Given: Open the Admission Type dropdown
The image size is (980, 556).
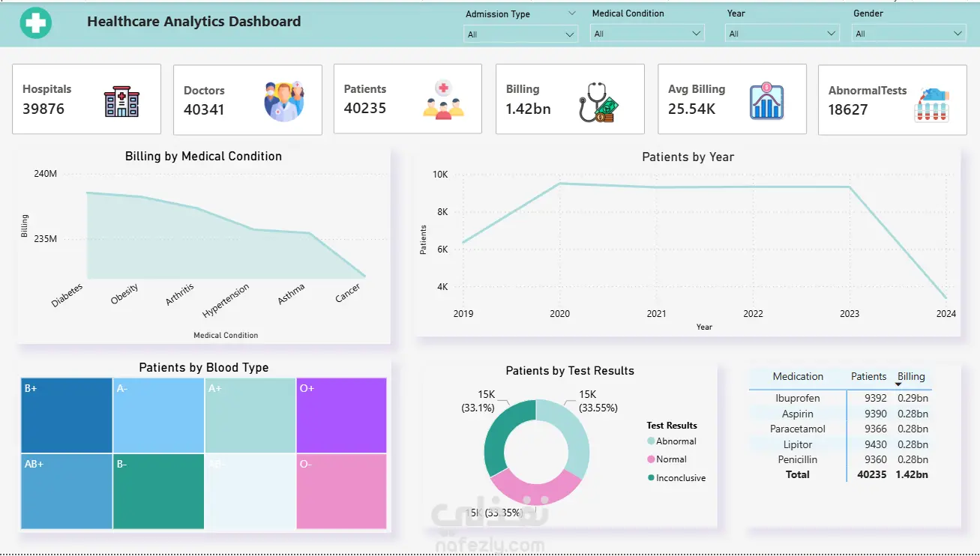Looking at the screenshot, I should pos(520,34).
